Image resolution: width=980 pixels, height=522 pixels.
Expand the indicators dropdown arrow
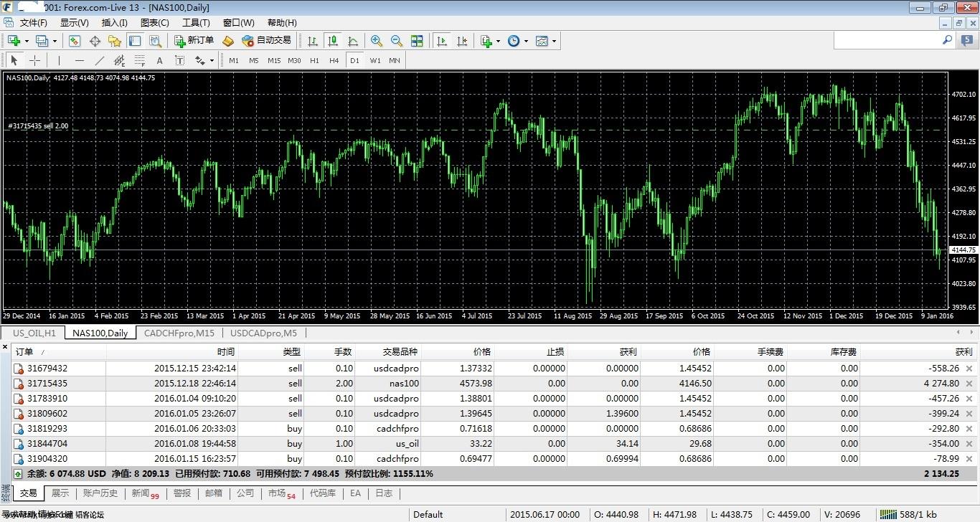point(498,41)
